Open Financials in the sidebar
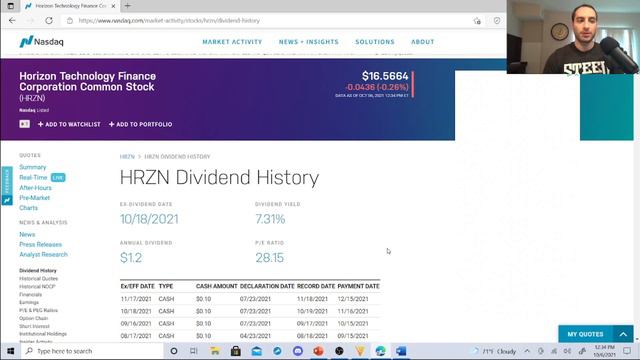640x360 pixels. pyautogui.click(x=30, y=294)
